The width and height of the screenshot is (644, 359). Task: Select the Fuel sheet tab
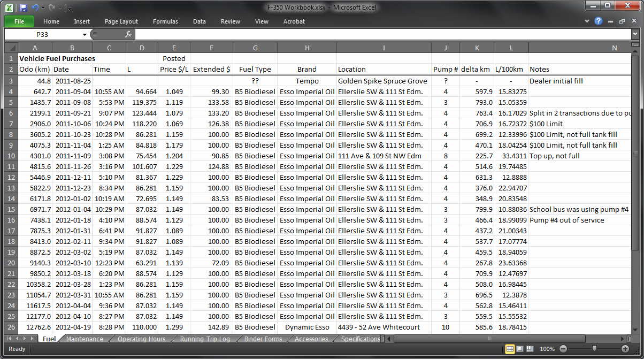[49, 339]
